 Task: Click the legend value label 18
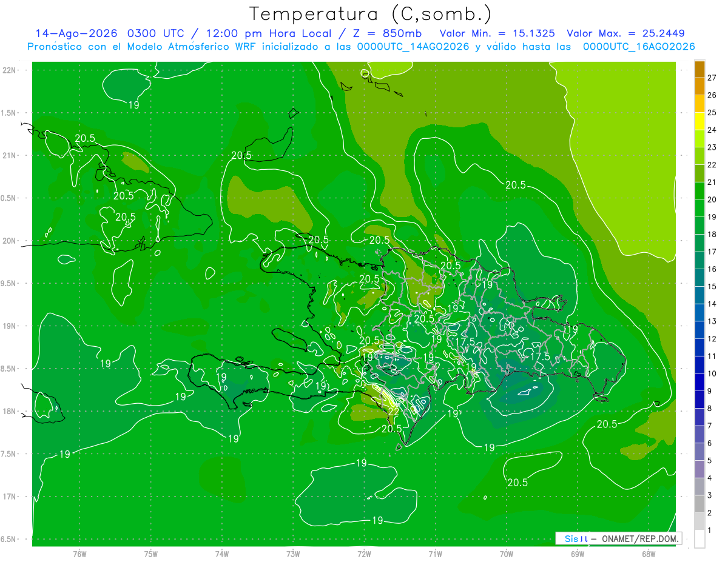point(712,234)
